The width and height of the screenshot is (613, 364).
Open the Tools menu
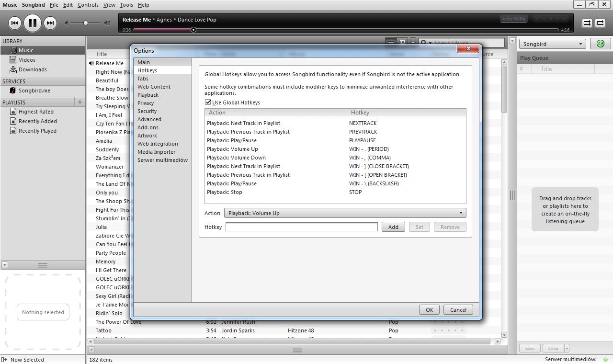pyautogui.click(x=126, y=5)
